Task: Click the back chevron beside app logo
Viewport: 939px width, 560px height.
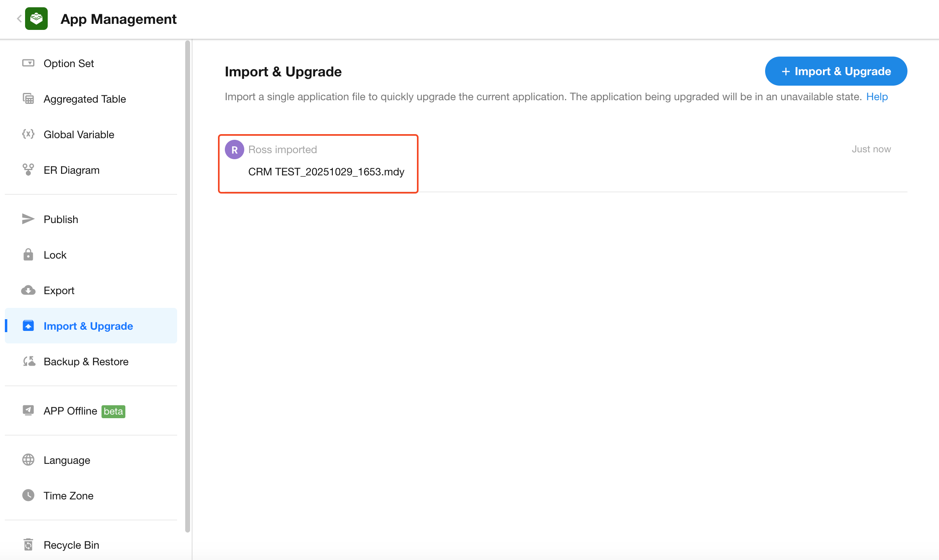Action: click(x=19, y=19)
